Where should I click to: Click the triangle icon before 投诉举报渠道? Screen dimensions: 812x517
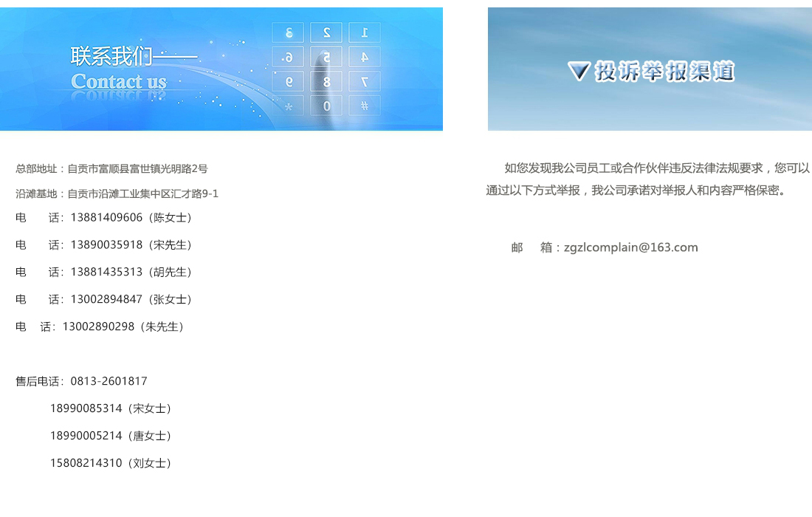[579, 72]
